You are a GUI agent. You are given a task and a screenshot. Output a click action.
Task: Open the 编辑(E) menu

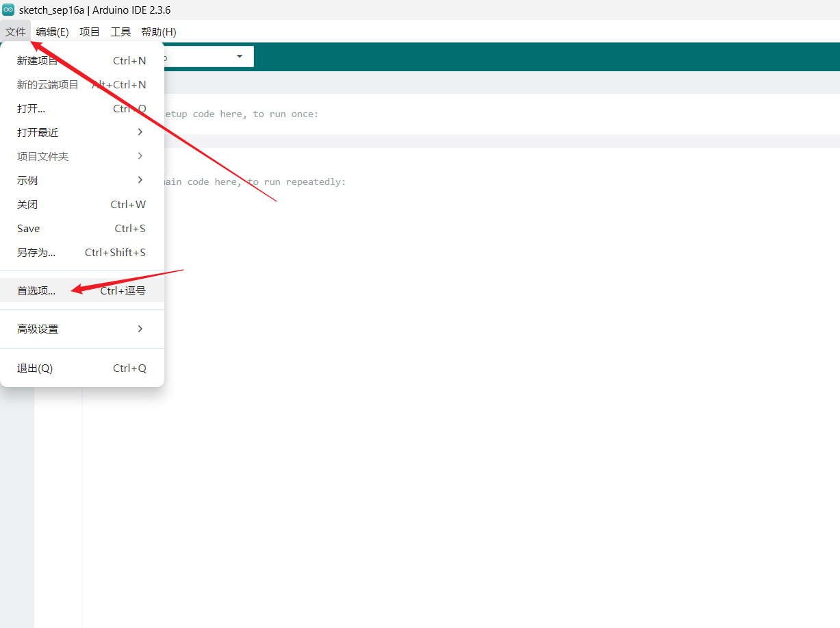52,32
